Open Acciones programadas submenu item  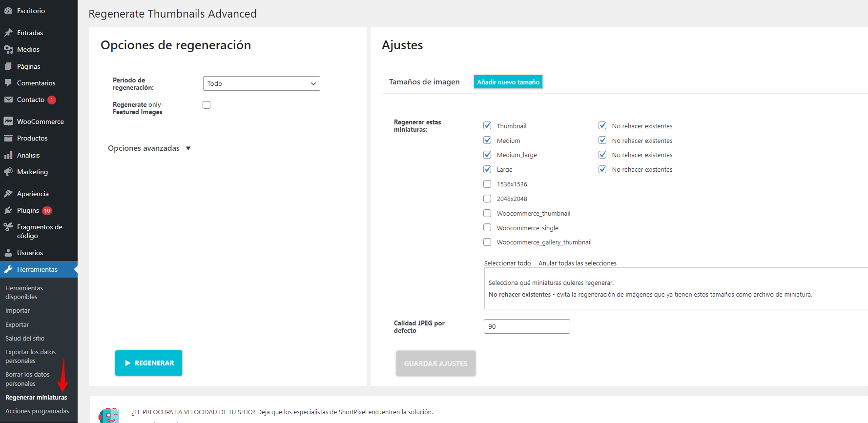pyautogui.click(x=37, y=411)
